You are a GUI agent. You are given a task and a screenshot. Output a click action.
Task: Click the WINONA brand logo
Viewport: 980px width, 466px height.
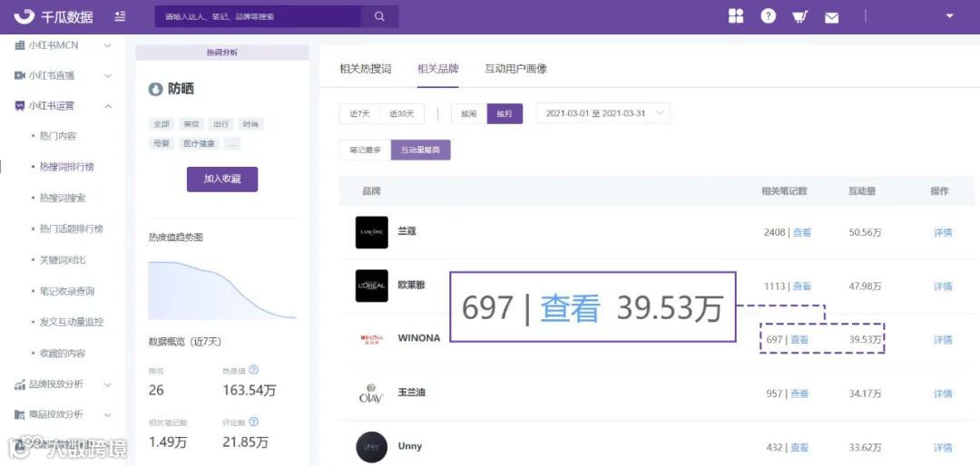372,339
